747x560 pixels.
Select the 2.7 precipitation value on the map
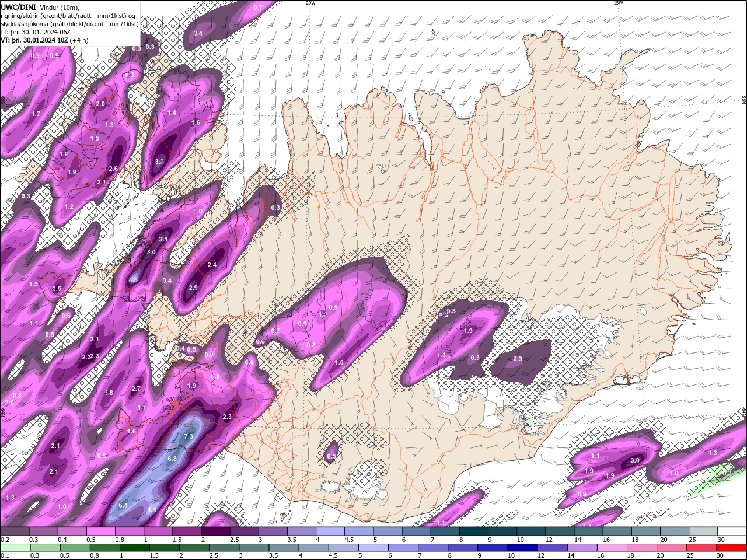[x=136, y=388]
